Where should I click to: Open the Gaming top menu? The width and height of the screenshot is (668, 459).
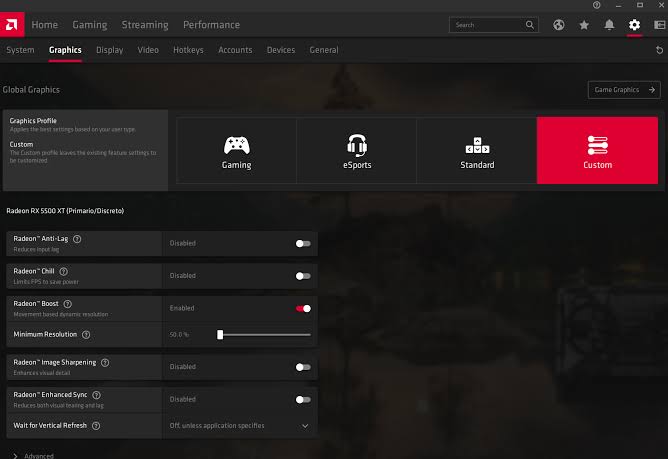pos(89,25)
